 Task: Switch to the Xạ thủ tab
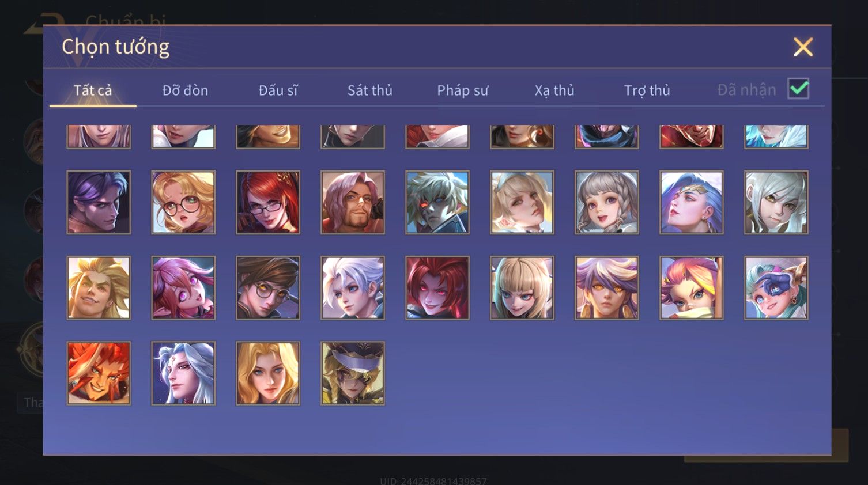(x=554, y=90)
